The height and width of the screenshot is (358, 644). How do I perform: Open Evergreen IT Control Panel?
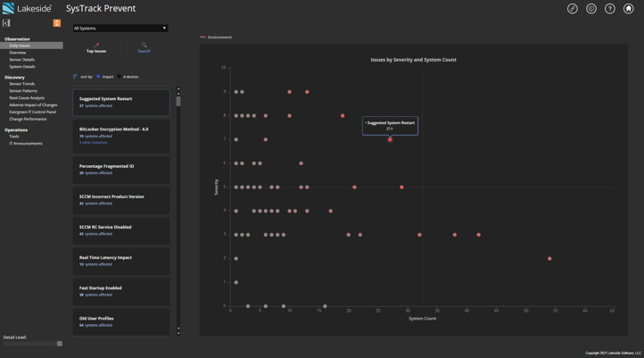pyautogui.click(x=32, y=112)
